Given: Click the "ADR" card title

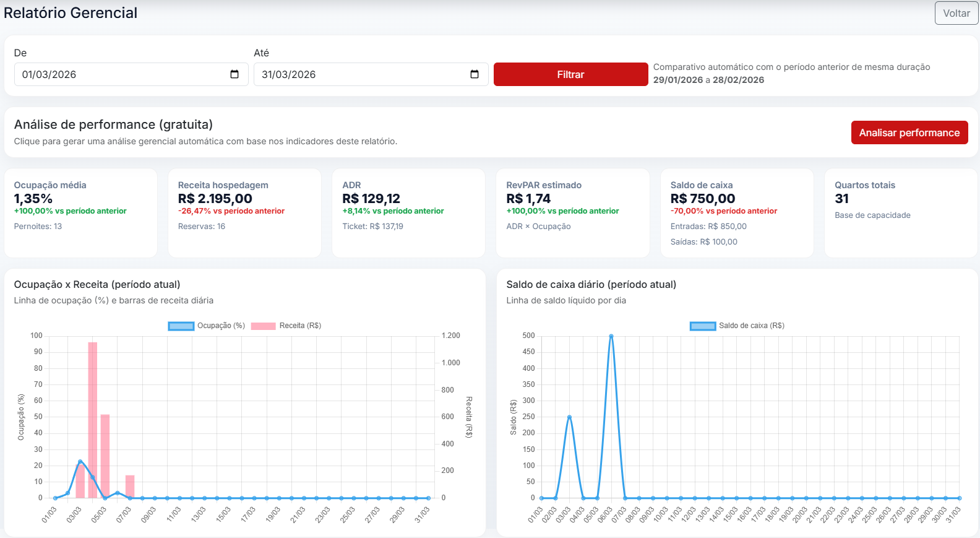Looking at the screenshot, I should click(351, 185).
